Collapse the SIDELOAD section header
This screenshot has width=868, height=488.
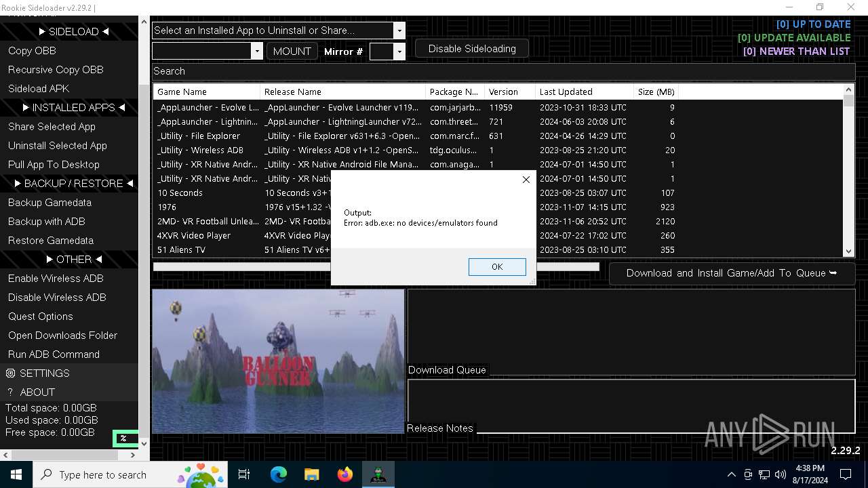click(x=74, y=31)
